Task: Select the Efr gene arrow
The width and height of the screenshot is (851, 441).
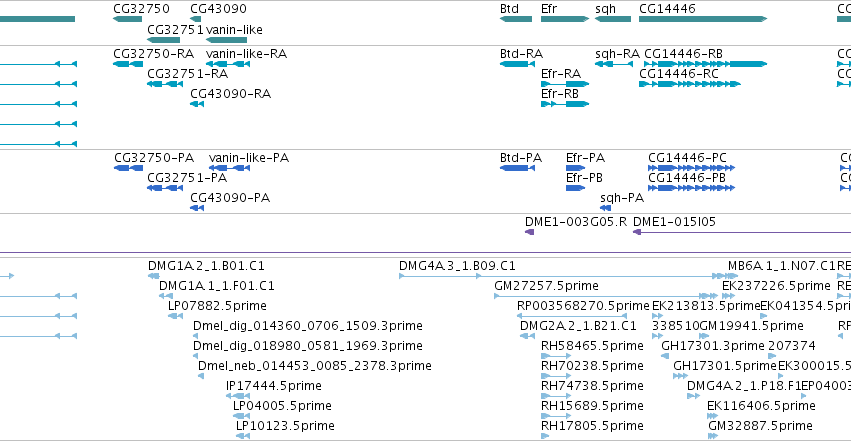Action: point(565,19)
